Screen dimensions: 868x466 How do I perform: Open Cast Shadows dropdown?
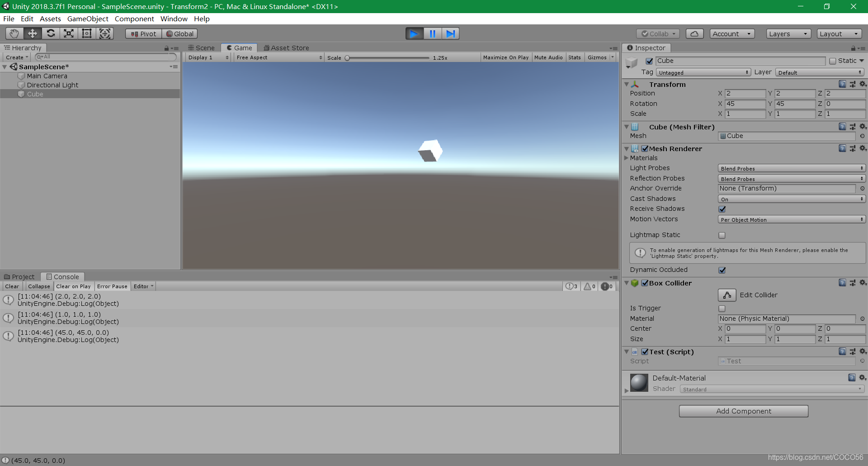coord(792,199)
